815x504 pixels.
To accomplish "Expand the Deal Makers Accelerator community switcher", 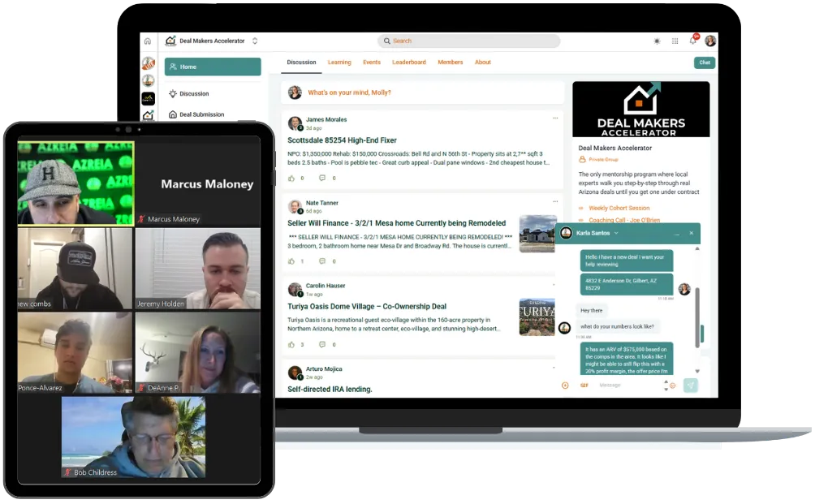I will tap(255, 41).
